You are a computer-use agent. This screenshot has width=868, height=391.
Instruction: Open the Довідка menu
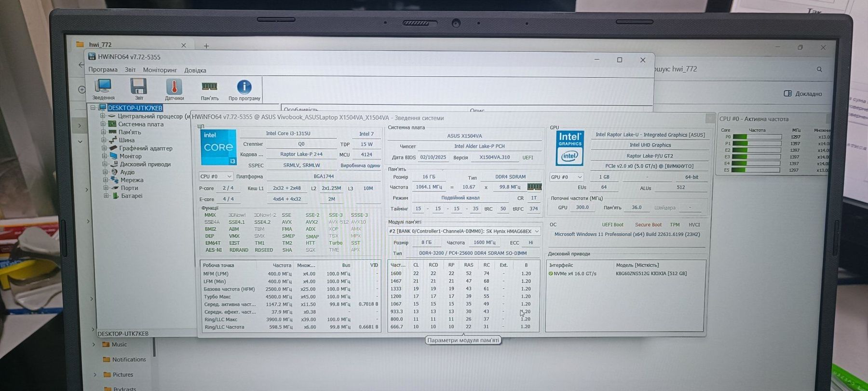point(195,70)
